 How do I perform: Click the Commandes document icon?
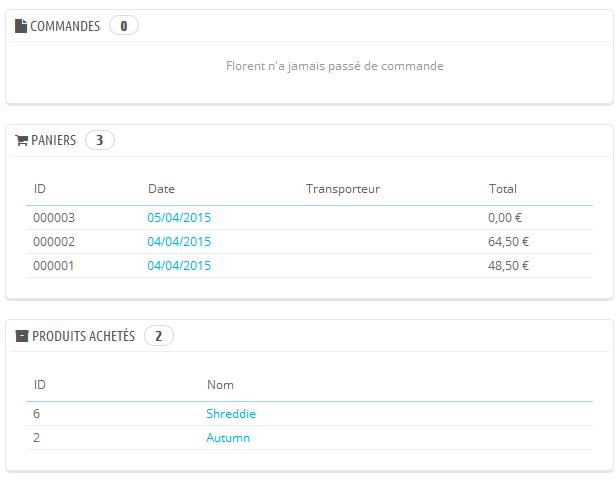coord(21,26)
